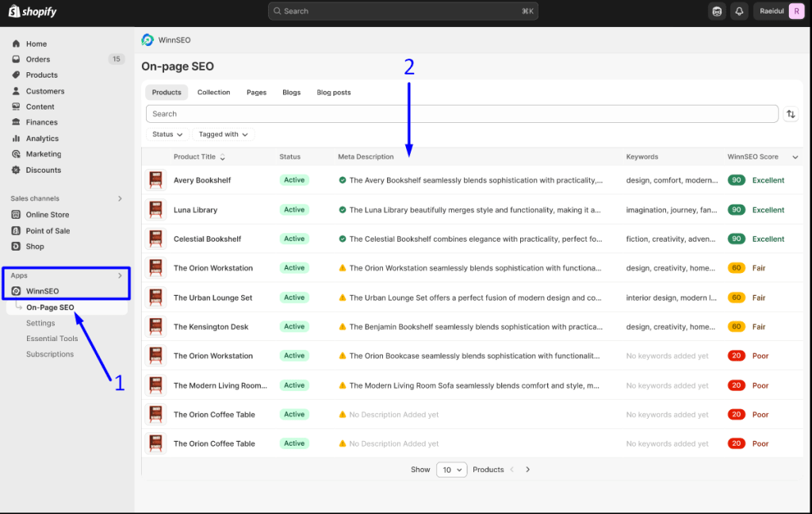This screenshot has width=812, height=514.
Task: Open the notifications bell
Action: coord(739,11)
